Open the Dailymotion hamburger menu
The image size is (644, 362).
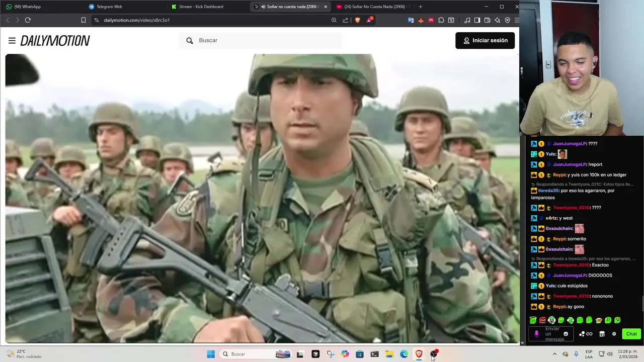click(x=12, y=41)
